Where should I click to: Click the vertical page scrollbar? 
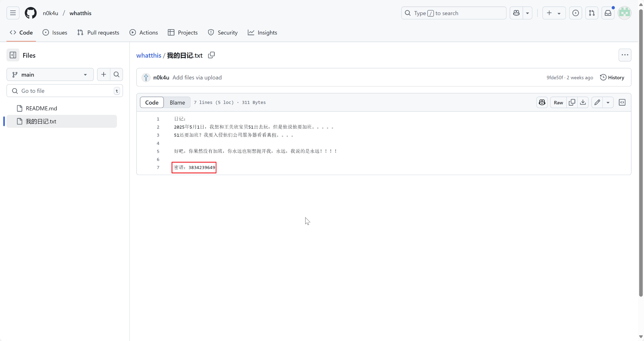point(641,153)
